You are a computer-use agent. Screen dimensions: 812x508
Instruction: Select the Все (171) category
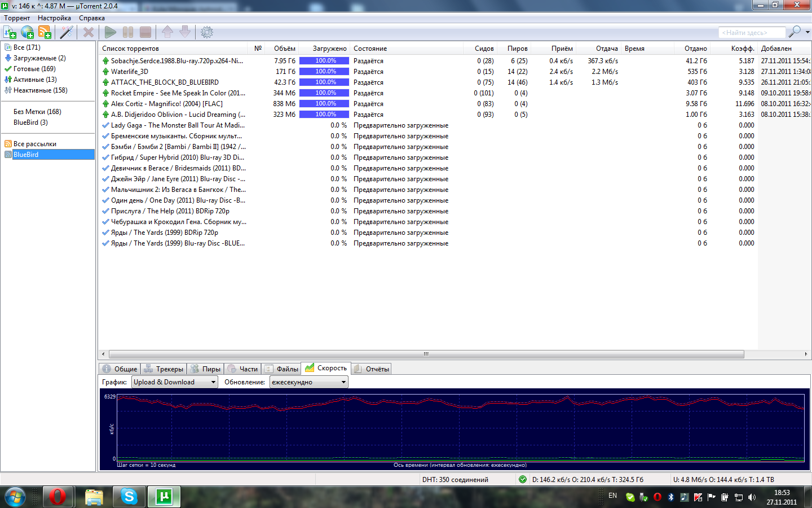27,47
